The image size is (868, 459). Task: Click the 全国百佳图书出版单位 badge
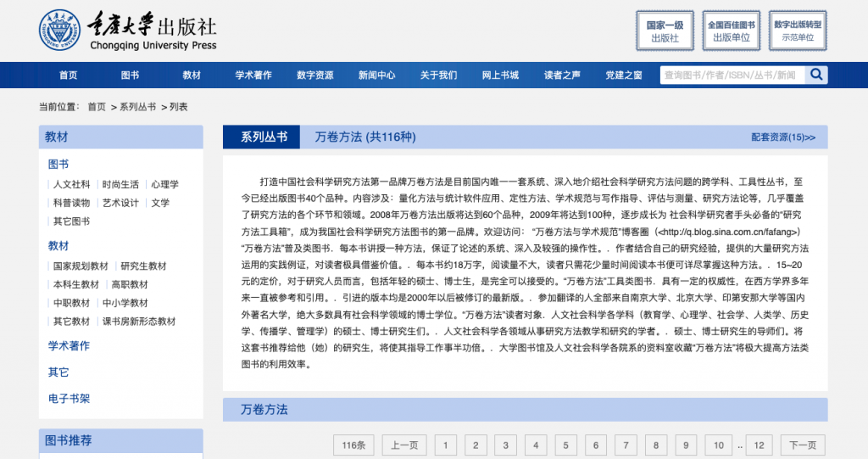732,31
